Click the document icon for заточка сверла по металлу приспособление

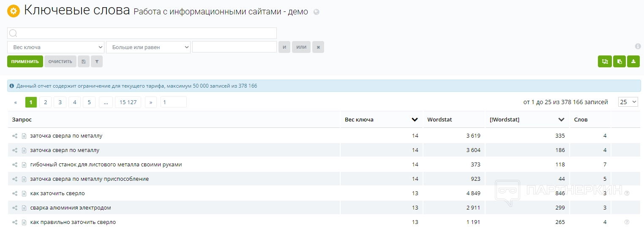tap(24, 179)
